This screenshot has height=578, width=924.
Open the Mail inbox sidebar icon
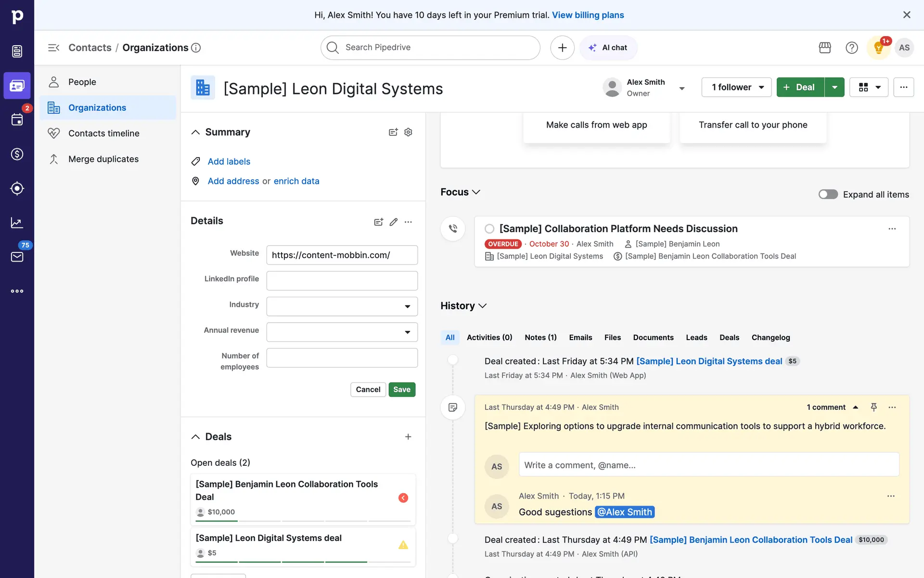[17, 257]
